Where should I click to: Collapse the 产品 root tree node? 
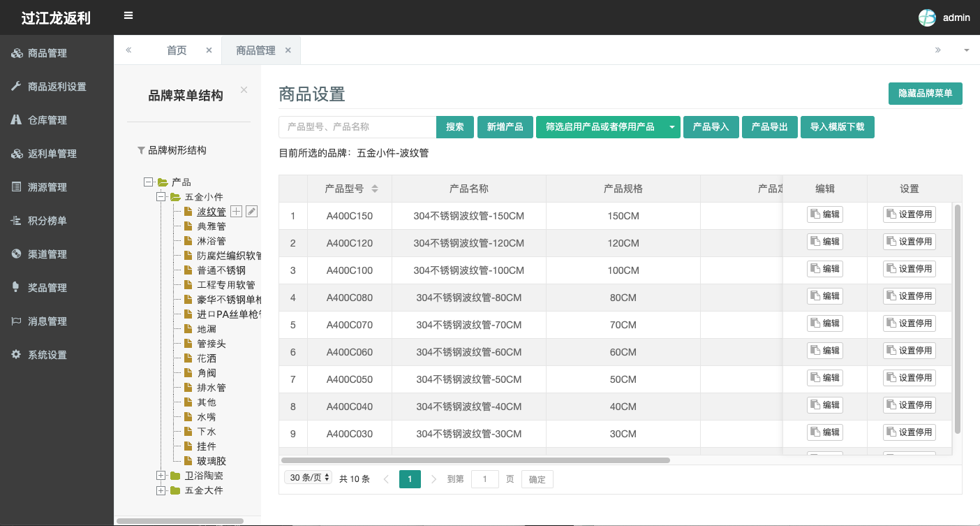point(148,182)
